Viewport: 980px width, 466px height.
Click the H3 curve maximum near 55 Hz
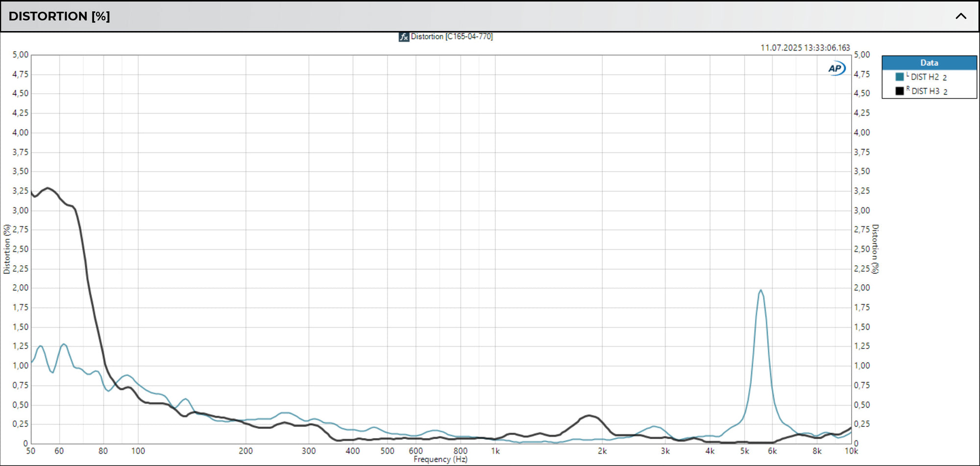point(48,188)
